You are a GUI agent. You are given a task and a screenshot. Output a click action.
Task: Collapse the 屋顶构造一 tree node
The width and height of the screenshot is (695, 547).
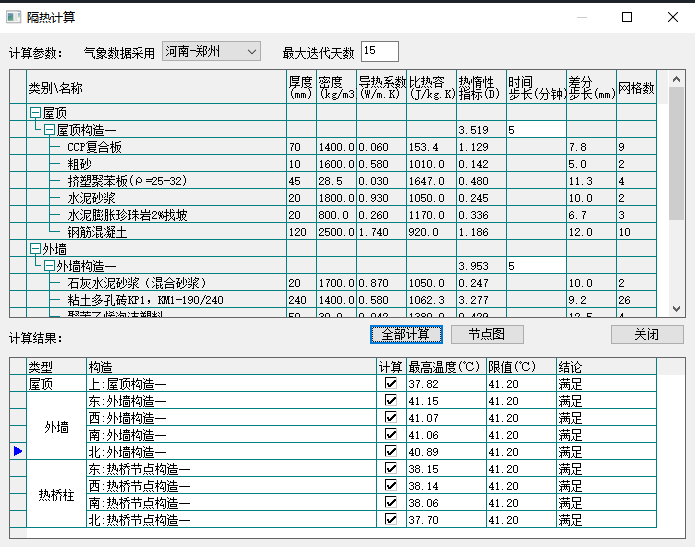[x=49, y=130]
